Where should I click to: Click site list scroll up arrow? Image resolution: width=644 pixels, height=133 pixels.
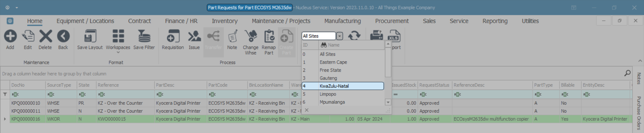pos(388,44)
